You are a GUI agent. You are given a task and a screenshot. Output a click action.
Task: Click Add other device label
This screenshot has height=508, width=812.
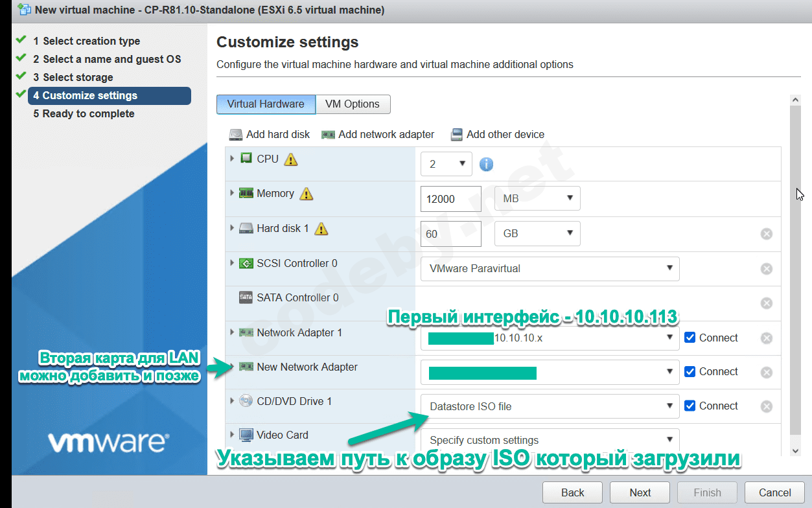505,135
